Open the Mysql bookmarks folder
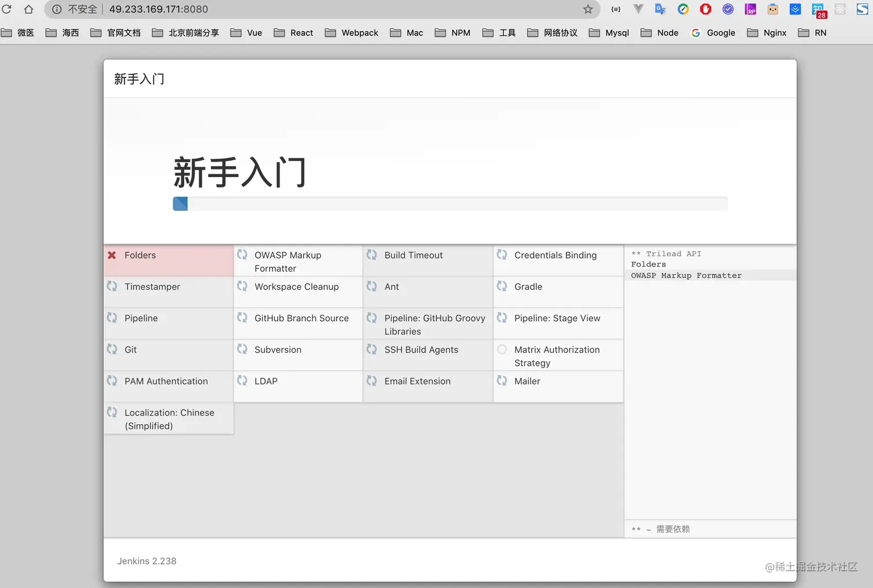This screenshot has width=873, height=588. 609,33
